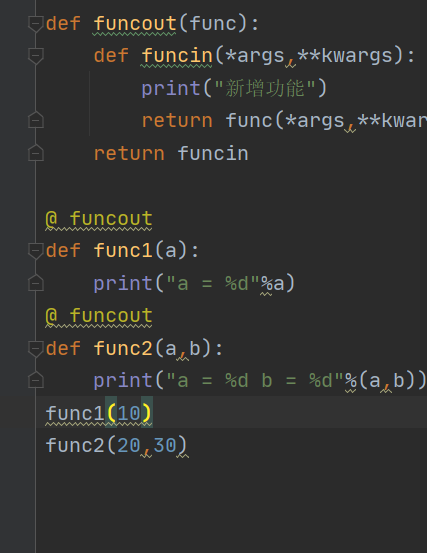Collapse the func1 definition fold marker

(36, 251)
